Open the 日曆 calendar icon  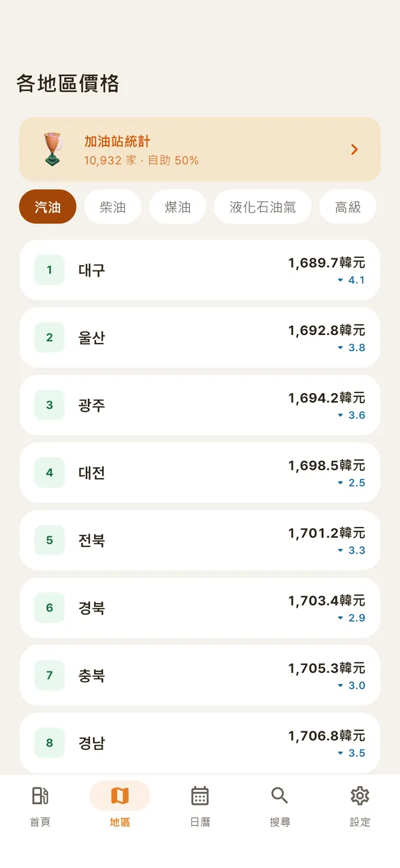point(200,795)
